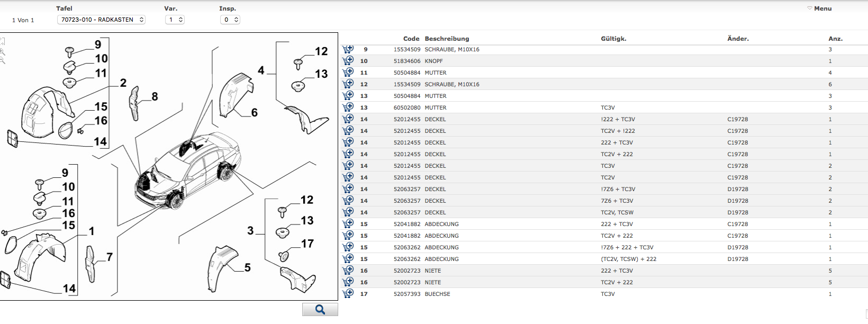Click the fit-to-frame icon above the zoom magnifiers
Image resolution: width=868 pixels, height=324 pixels.
(x=3, y=41)
